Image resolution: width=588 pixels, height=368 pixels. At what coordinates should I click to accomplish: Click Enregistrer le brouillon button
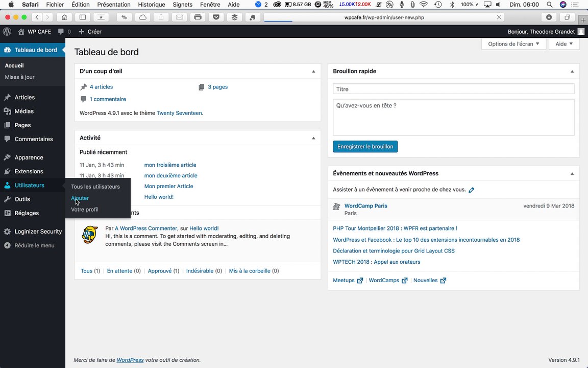point(365,147)
